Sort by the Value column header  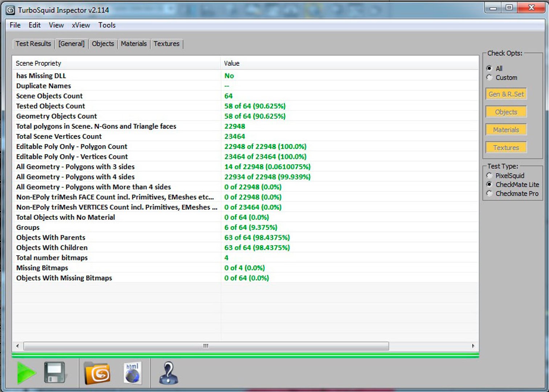point(349,63)
